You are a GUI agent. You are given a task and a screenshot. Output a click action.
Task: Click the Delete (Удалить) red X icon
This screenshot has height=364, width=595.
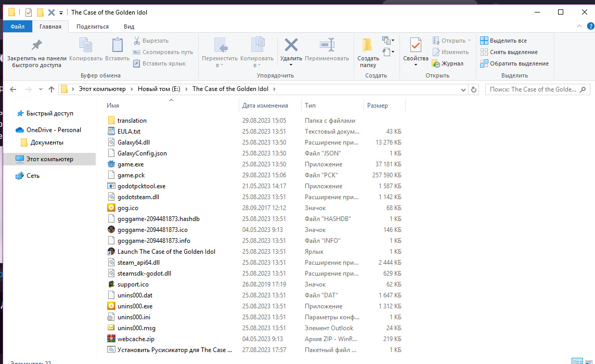291,45
